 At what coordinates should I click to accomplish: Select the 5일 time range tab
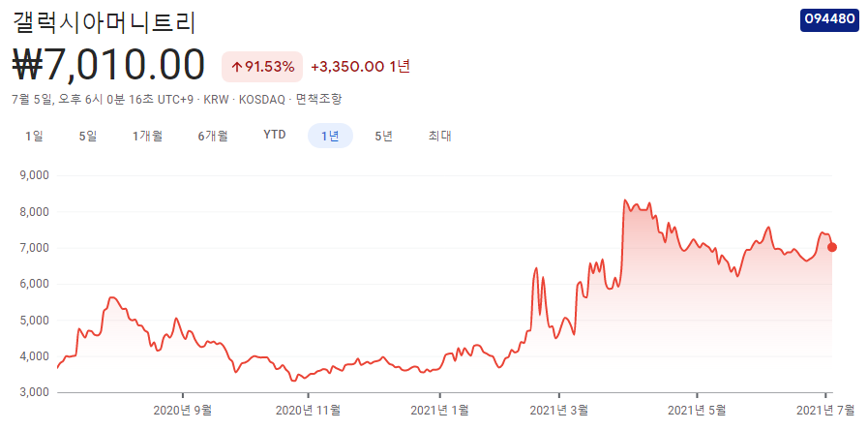point(88,136)
